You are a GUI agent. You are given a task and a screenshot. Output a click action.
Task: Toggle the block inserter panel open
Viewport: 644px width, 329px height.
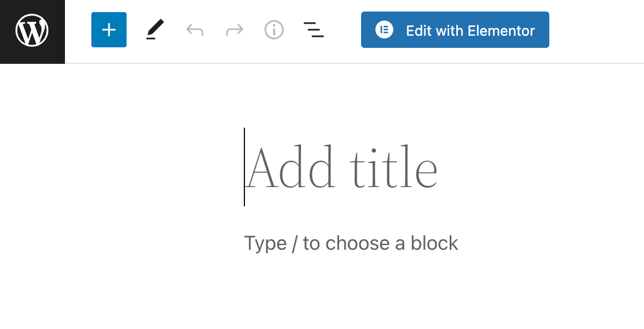pos(109,30)
